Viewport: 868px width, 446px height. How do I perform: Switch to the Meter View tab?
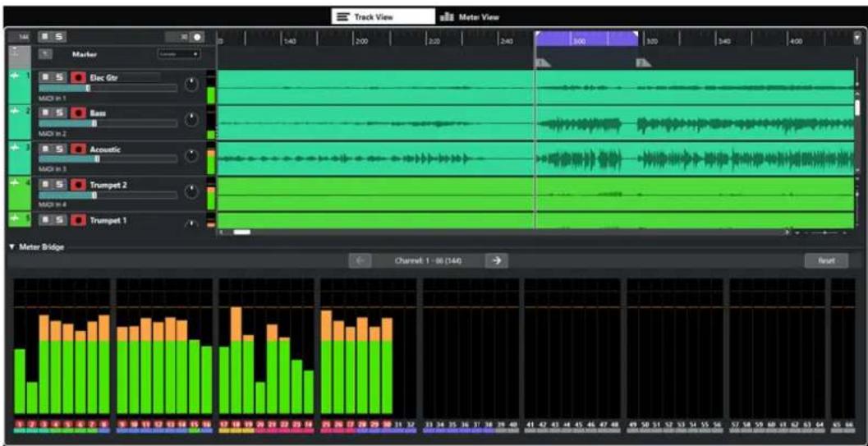(470, 16)
